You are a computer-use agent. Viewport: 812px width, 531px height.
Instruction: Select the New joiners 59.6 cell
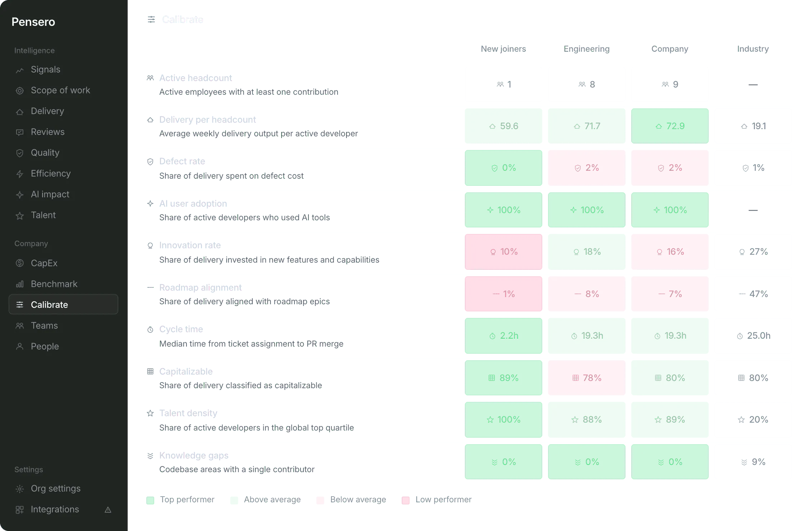click(x=503, y=126)
